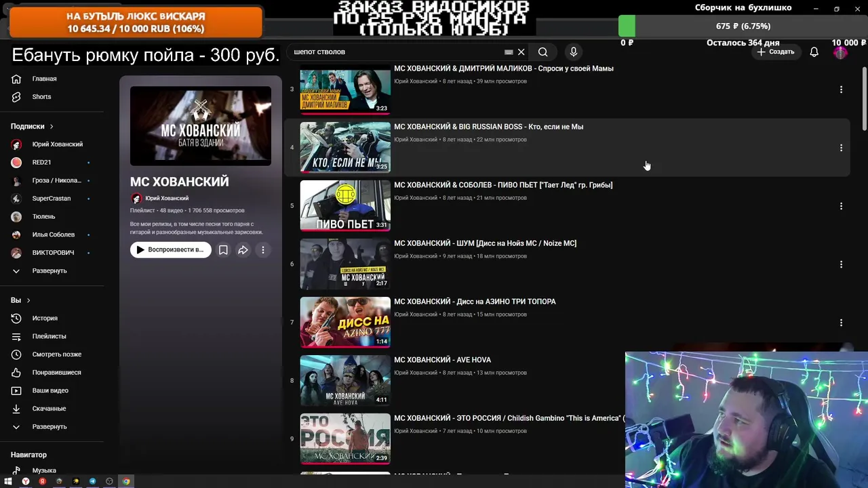Switch to OBS Studio in taskbar
868x488 pixels.
[x=109, y=481]
